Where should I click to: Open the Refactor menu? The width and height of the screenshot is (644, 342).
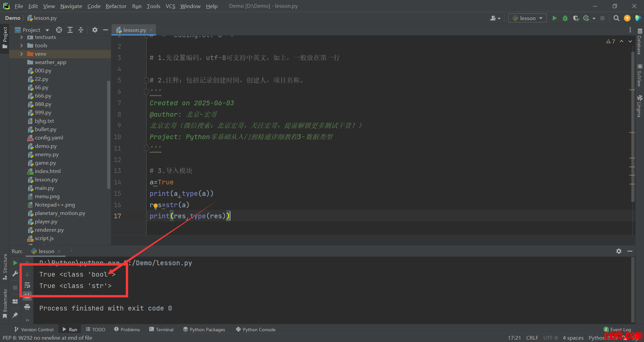pyautogui.click(x=116, y=6)
